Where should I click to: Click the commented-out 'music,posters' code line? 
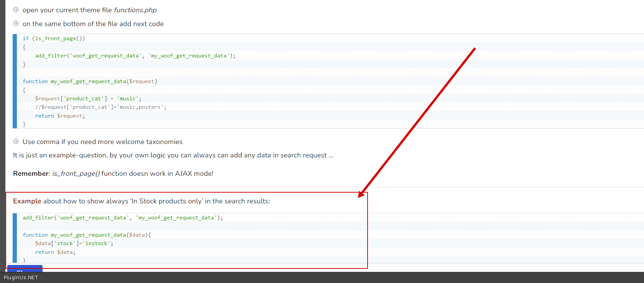click(x=101, y=107)
